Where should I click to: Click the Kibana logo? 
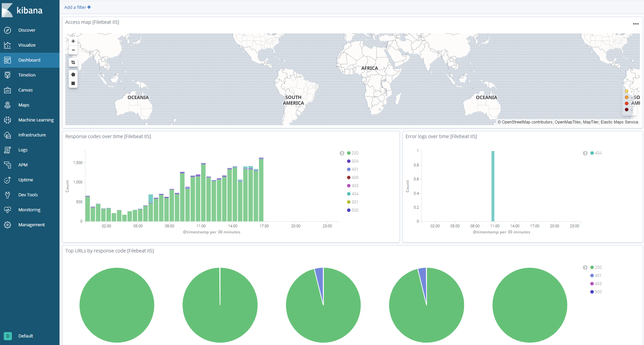[x=22, y=10]
